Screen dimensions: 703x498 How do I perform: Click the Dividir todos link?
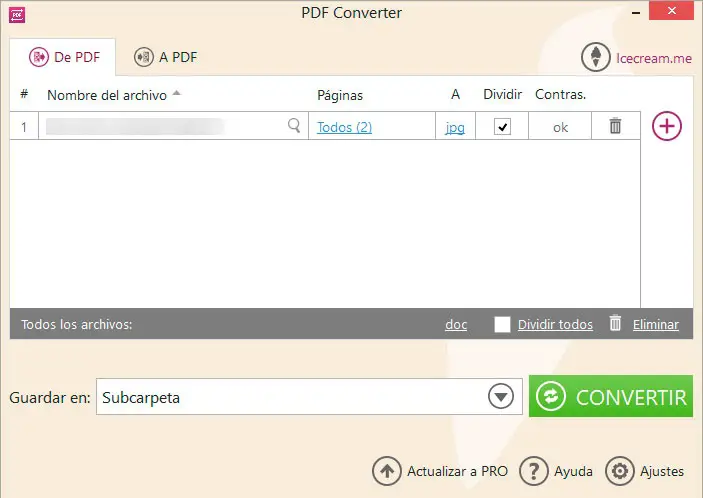(x=555, y=324)
